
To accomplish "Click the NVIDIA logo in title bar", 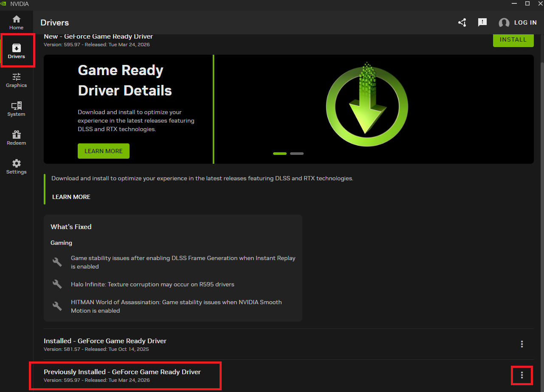I will pyautogui.click(x=4, y=3).
